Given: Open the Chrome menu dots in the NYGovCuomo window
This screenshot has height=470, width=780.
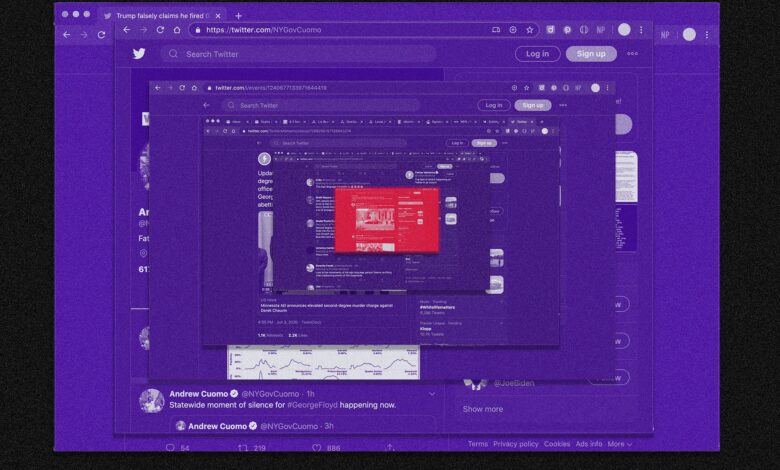Looking at the screenshot, I should (x=641, y=30).
